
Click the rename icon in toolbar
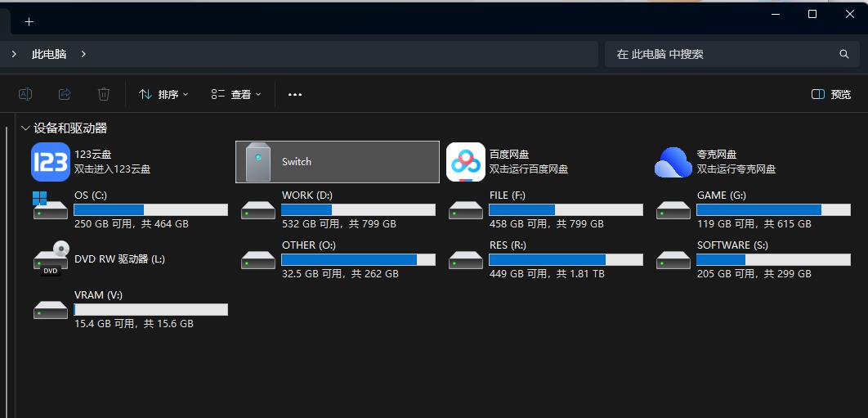(25, 94)
